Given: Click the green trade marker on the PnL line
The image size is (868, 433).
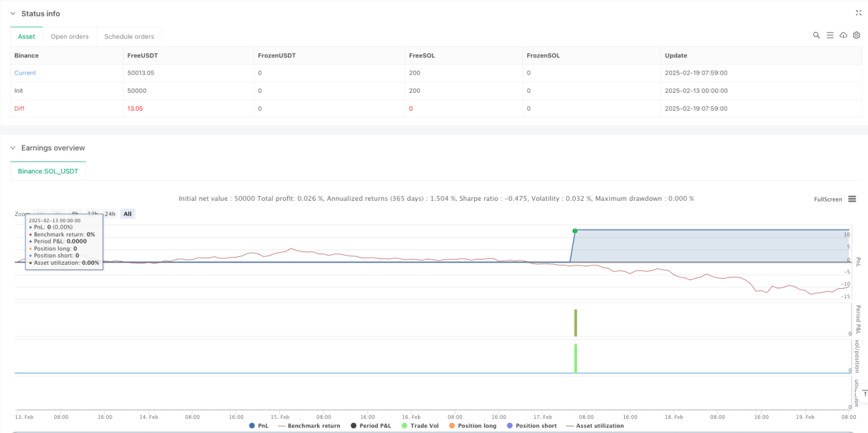Looking at the screenshot, I should click(574, 231).
